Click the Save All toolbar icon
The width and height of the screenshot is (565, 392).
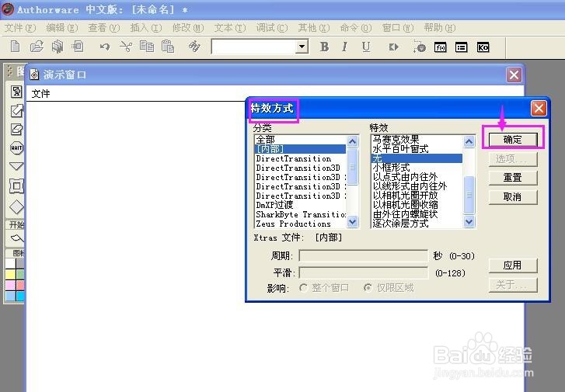coord(58,47)
